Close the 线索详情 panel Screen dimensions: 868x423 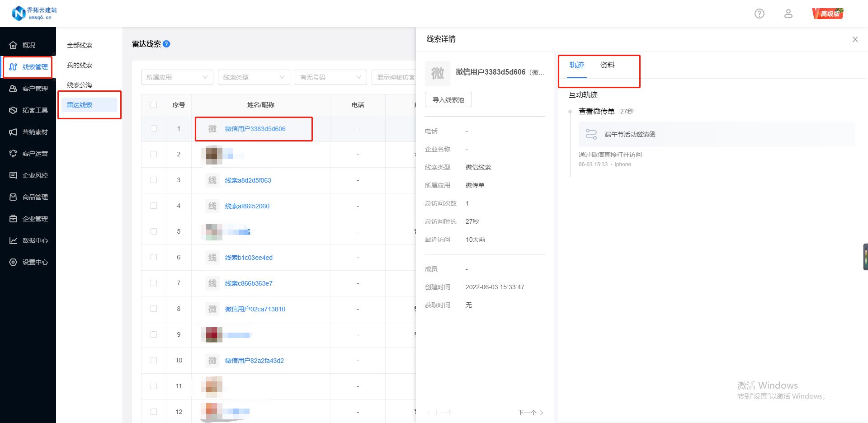tap(855, 39)
